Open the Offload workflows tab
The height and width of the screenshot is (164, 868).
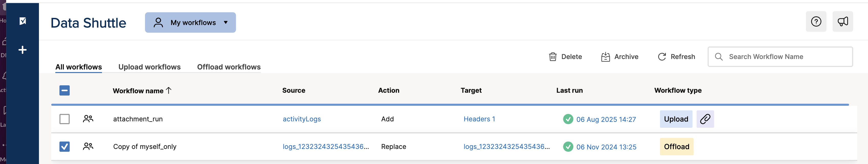pos(229,67)
